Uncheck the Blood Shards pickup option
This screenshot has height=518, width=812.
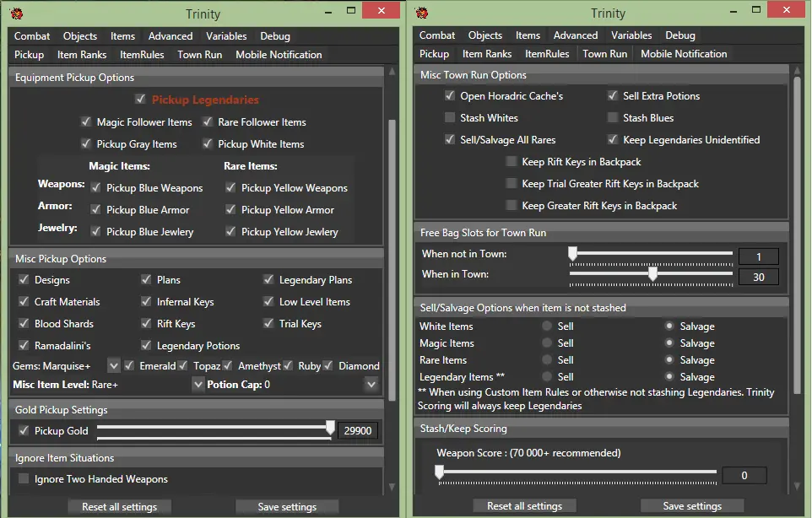coord(24,323)
